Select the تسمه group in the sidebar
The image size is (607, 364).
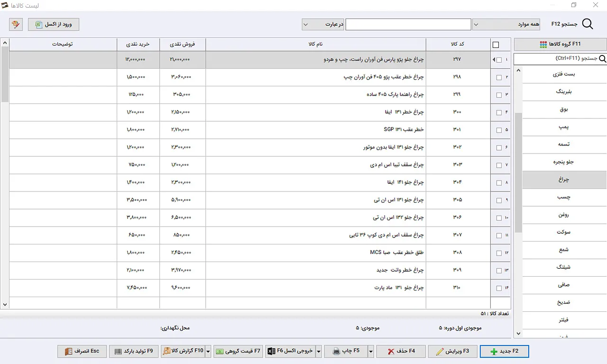point(564,144)
